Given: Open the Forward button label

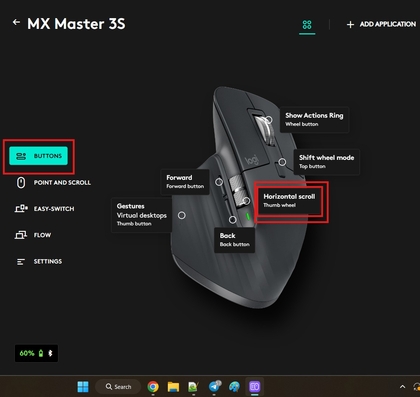Looking at the screenshot, I should 185,182.
